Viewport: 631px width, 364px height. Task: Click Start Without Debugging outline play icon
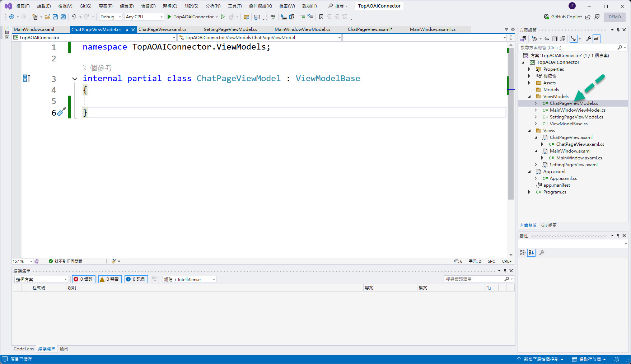pyautogui.click(x=223, y=17)
